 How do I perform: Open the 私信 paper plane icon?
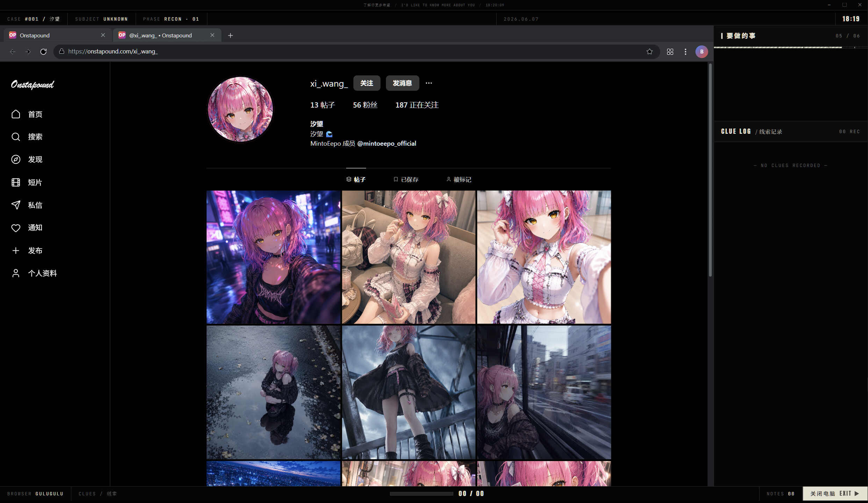click(x=16, y=205)
